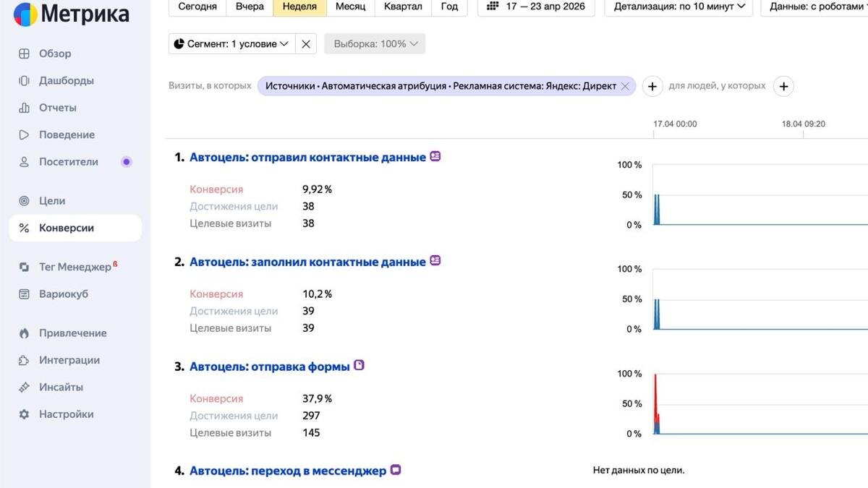Open the Данные: с роботами dropdown
Image resolution: width=868 pixels, height=488 pixels.
pyautogui.click(x=814, y=7)
